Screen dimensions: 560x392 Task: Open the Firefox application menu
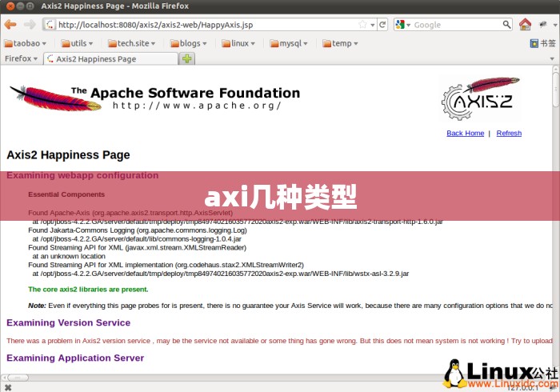pyautogui.click(x=21, y=58)
